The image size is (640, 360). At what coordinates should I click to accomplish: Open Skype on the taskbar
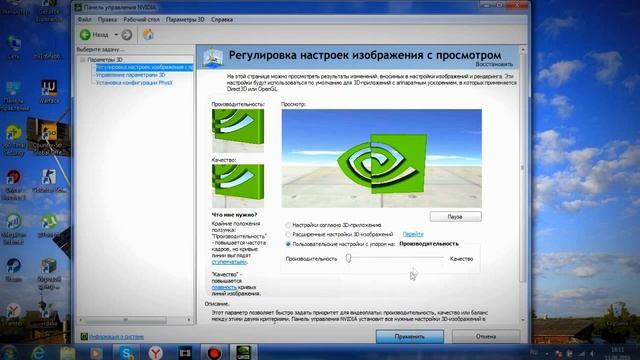pos(127,352)
